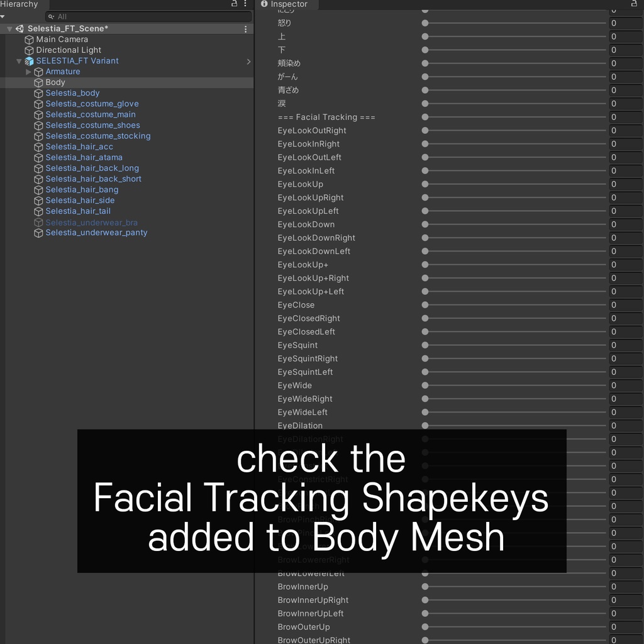Viewport: 644px width, 644px height.
Task: Open the SELESTIA_FT Variant prefab via its right arrow
Action: 248,61
